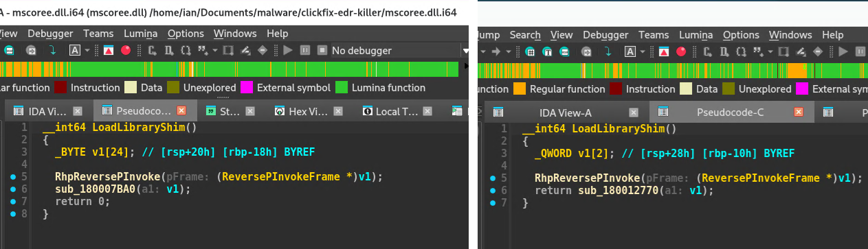Close the Pseudocode-C tab in right window
Screen dimensions: 868x249
[799, 112]
